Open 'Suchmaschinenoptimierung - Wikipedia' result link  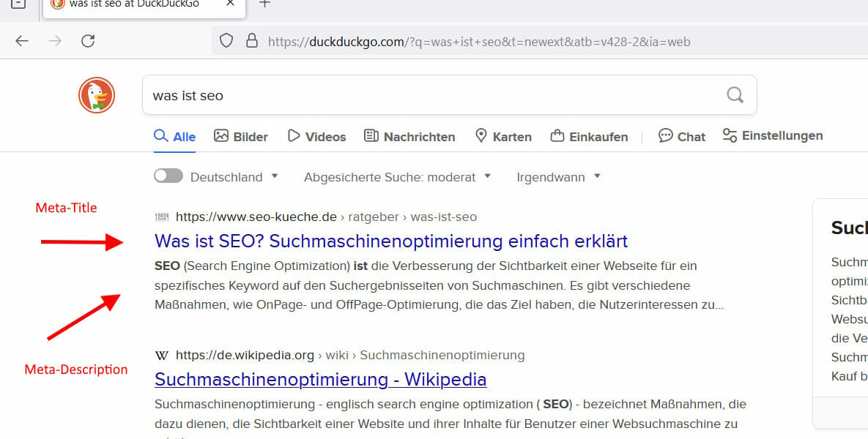[321, 379]
